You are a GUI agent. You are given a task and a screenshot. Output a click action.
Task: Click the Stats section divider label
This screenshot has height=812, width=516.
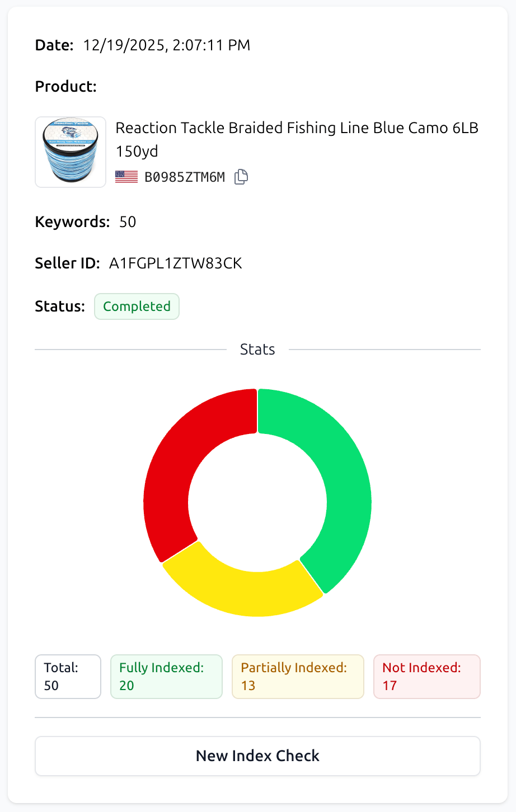[257, 348]
